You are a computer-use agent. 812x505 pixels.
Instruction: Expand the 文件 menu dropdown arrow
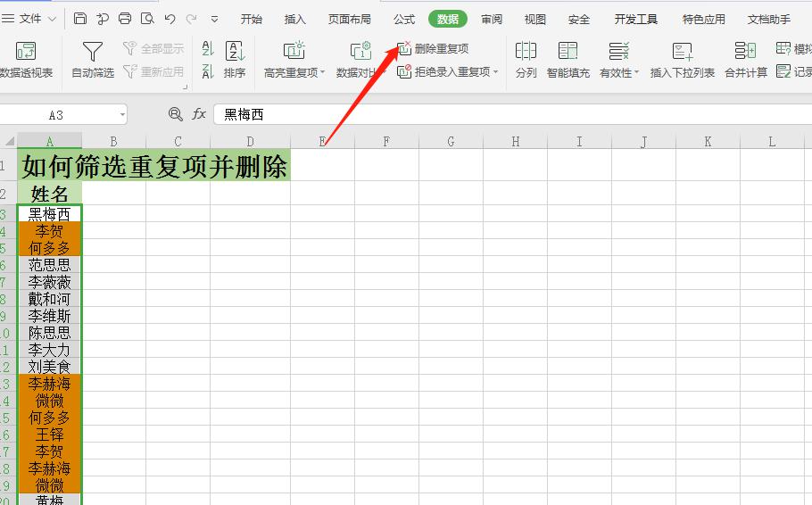pyautogui.click(x=52, y=19)
